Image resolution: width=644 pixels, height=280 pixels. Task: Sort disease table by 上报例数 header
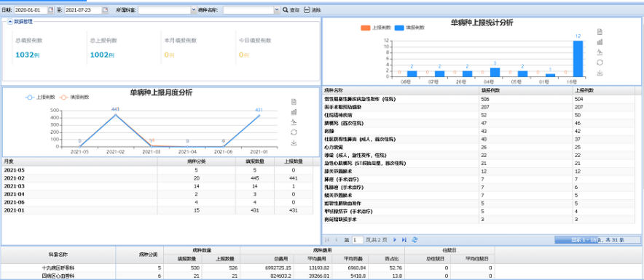coord(603,91)
